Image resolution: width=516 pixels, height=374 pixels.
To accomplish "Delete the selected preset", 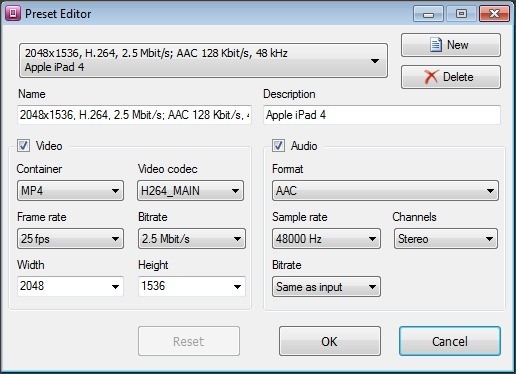I will click(x=451, y=77).
